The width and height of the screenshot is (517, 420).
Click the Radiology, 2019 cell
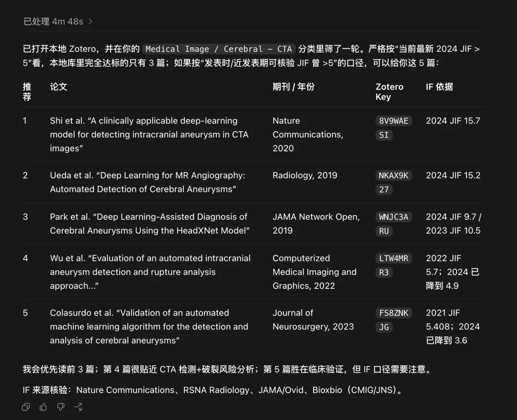(304, 175)
